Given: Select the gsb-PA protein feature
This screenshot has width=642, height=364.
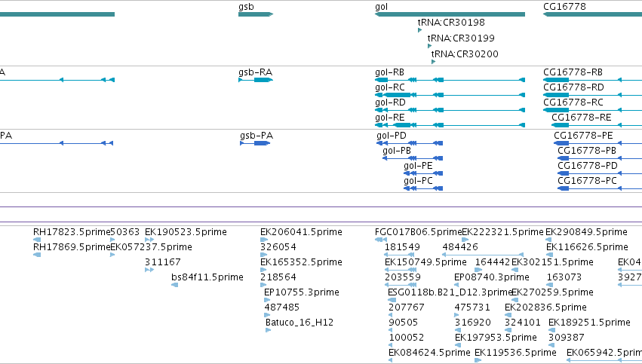Looking at the screenshot, I should point(255,143).
